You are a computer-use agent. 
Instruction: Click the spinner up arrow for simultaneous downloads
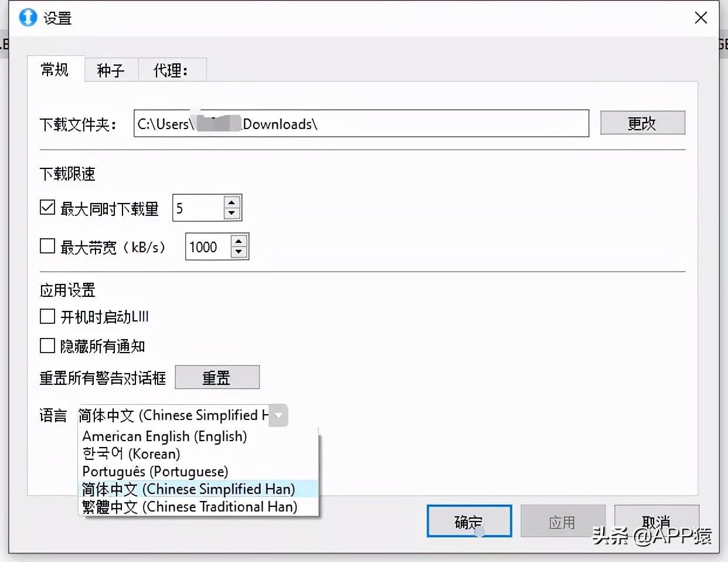(231, 201)
